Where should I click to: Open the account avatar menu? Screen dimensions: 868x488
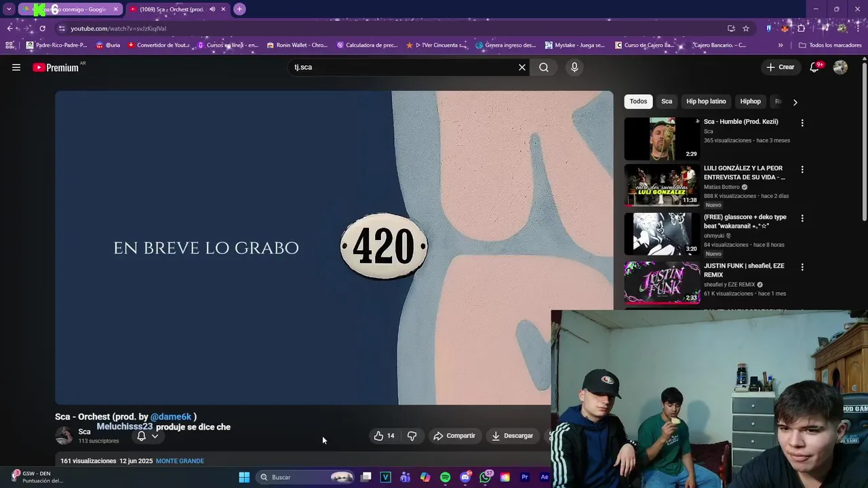(840, 67)
